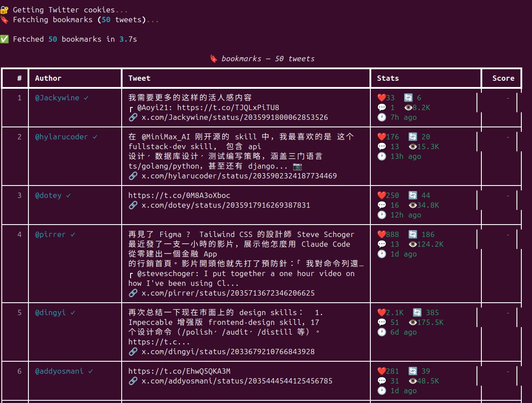Image resolution: width=532 pixels, height=403 pixels.
Task: Click the 'bookmarks — 50 tweets' table title
Action: (x=262, y=59)
